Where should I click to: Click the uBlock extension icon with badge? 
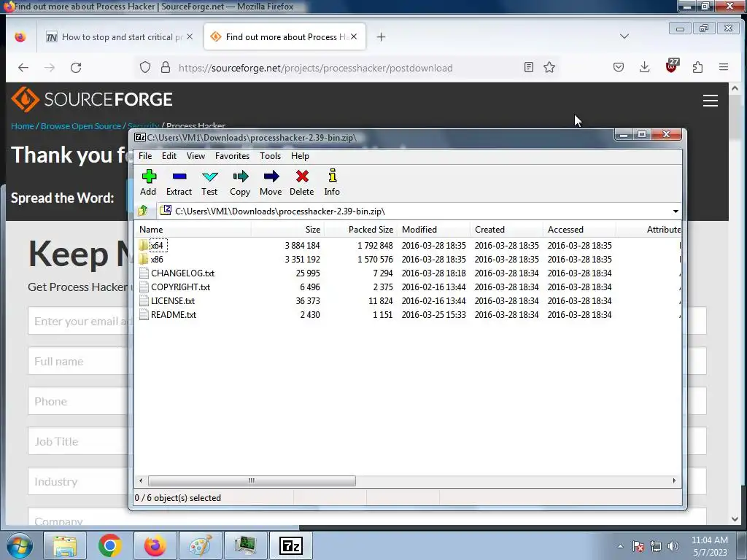click(671, 66)
